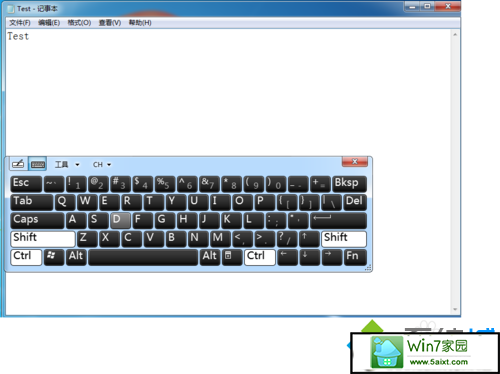Tap the question slash key
The width and height of the screenshot is (500, 374).
click(x=287, y=239)
